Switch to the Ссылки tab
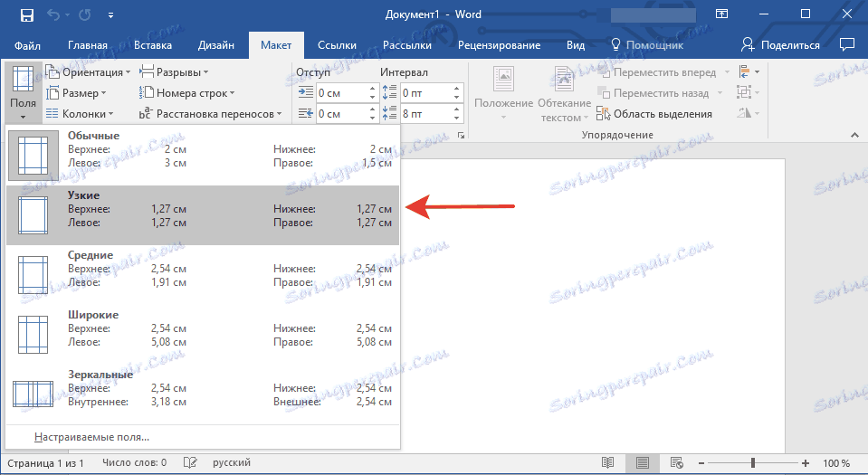The width and height of the screenshot is (868, 475). click(337, 45)
